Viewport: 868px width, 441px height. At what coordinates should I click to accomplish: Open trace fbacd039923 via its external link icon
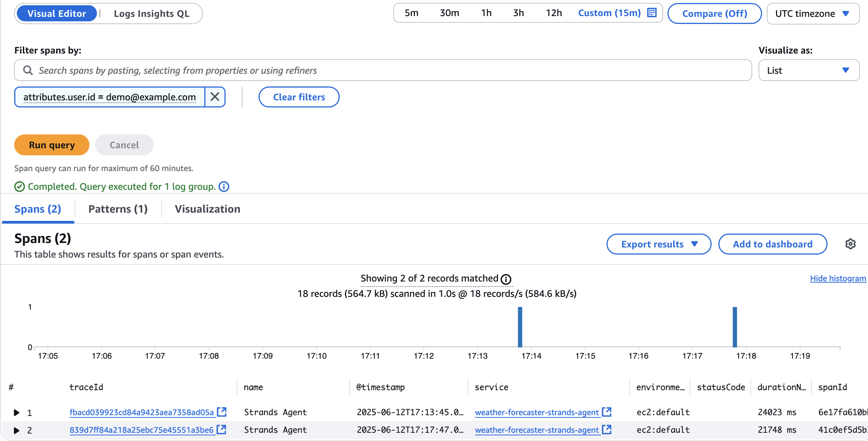[x=222, y=412]
